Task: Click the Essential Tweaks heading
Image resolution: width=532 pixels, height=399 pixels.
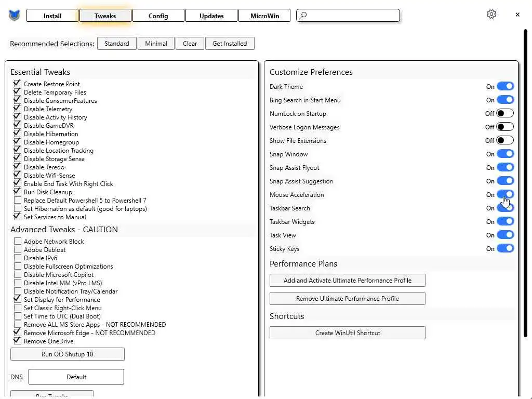Action: click(41, 72)
